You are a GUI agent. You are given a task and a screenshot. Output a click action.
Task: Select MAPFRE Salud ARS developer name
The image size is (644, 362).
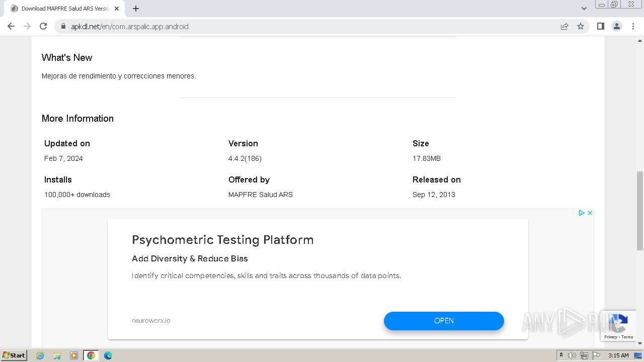[x=261, y=195]
